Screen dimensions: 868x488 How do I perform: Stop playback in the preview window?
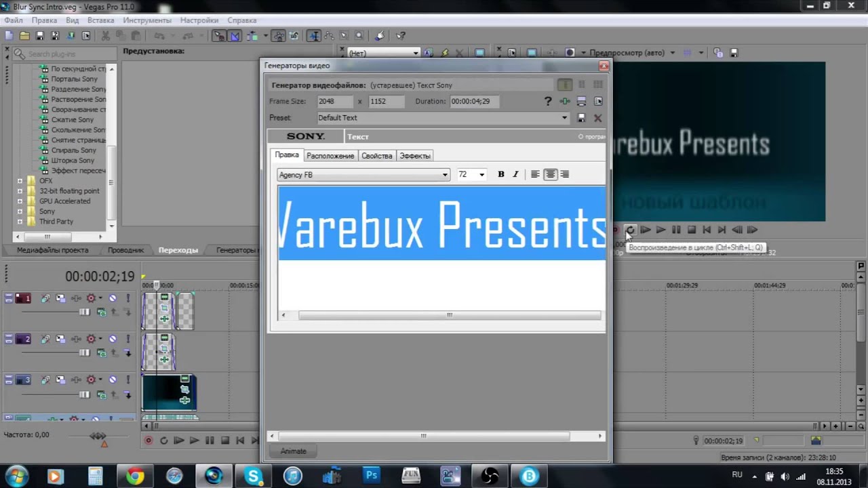[692, 230]
